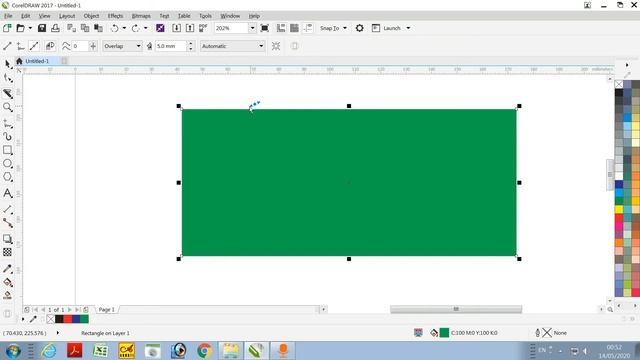This screenshot has height=360, width=640.
Task: Save the document with floppy icon
Action: click(x=42, y=28)
